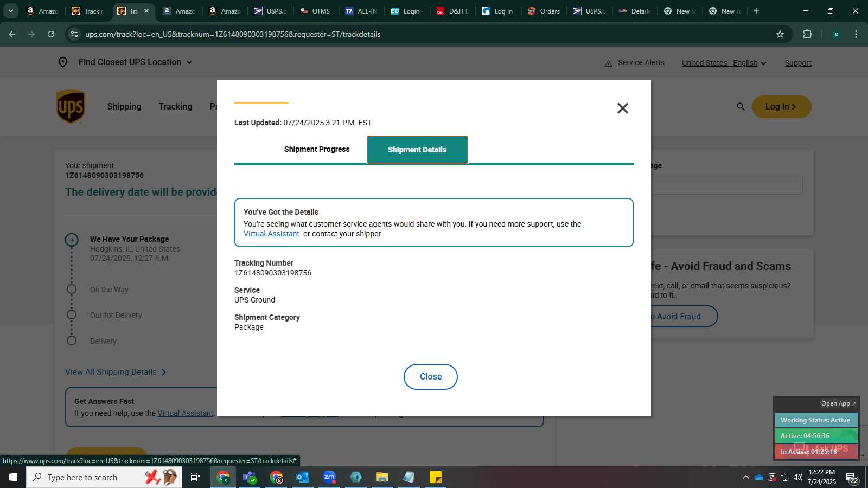Select the Shipment Details tab
This screenshot has width=868, height=488.
[417, 150]
